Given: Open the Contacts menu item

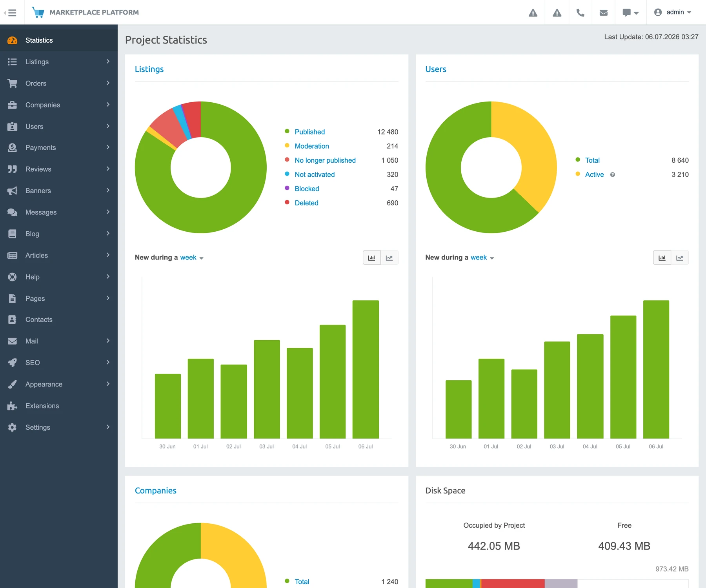Looking at the screenshot, I should [x=59, y=320].
